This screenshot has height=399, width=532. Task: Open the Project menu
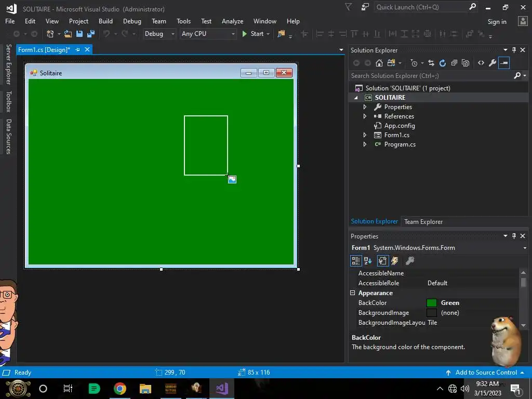[78, 21]
